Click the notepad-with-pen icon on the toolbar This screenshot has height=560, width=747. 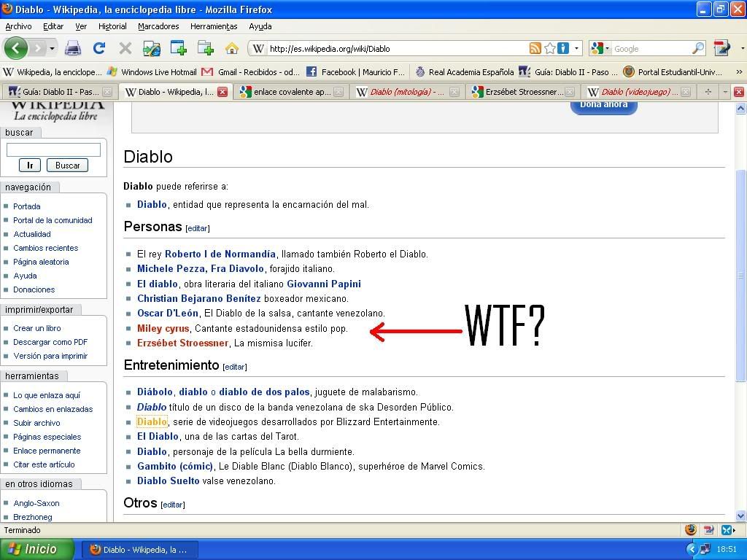point(721,48)
